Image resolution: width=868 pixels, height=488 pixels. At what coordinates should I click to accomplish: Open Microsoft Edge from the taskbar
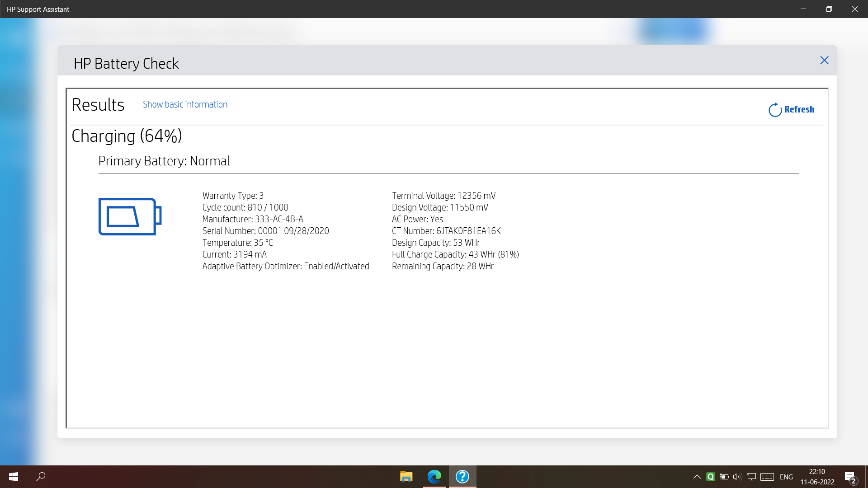(x=434, y=476)
